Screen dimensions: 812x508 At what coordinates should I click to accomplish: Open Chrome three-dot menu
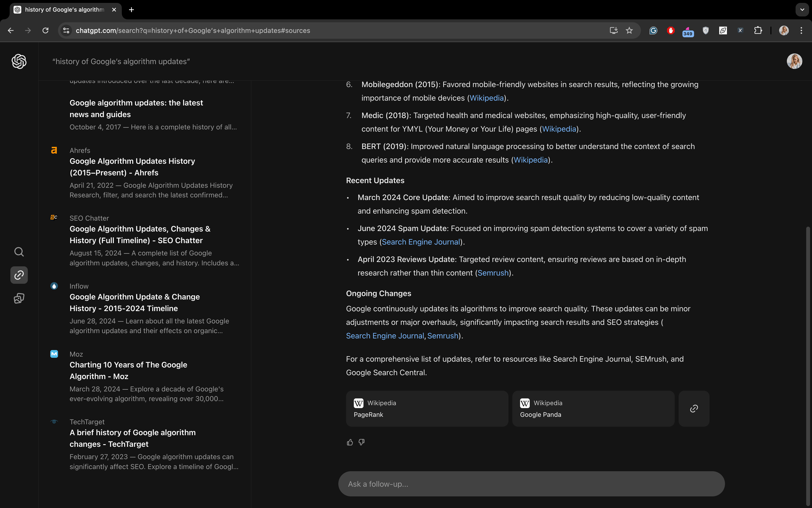click(x=801, y=30)
